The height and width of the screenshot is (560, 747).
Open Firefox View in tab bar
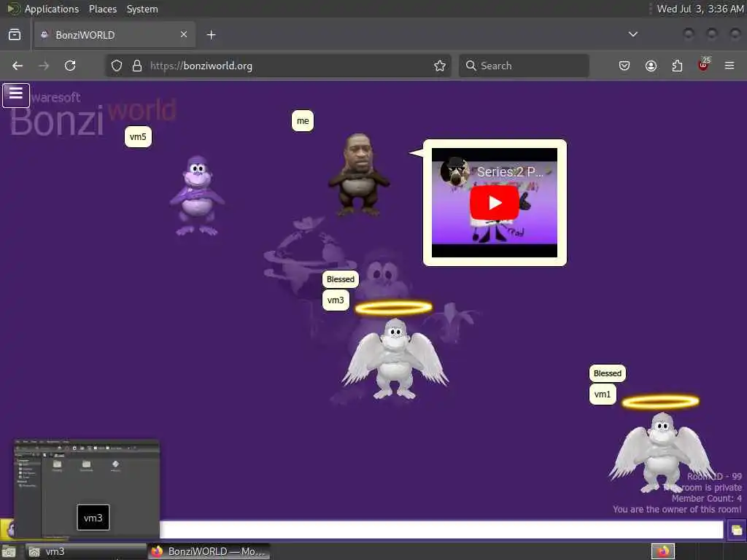click(x=15, y=35)
